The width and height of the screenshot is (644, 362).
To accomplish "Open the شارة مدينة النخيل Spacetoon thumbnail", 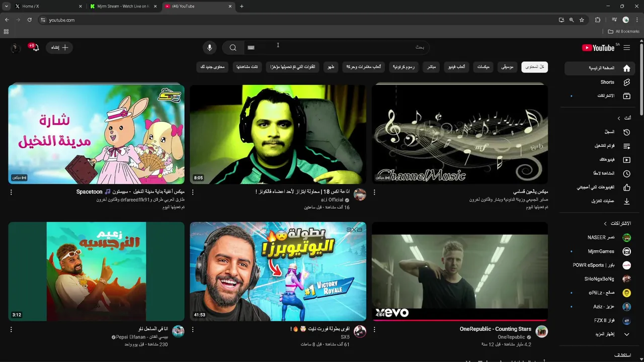I will 96,134.
